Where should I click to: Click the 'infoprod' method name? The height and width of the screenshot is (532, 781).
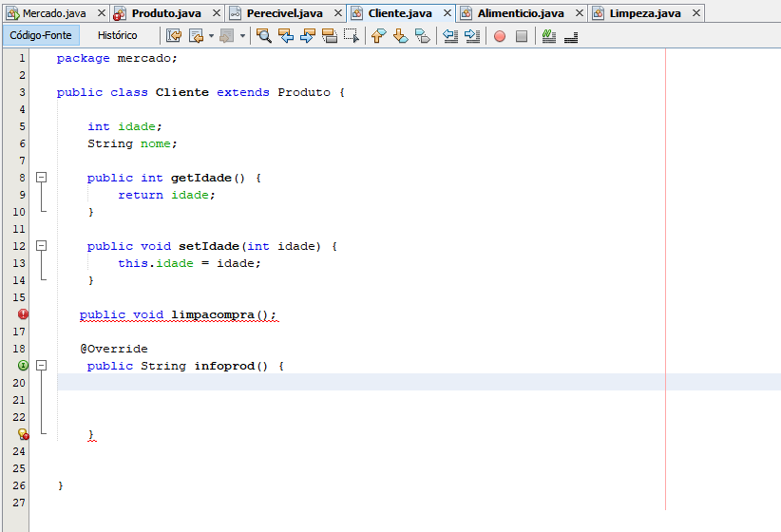click(x=224, y=366)
